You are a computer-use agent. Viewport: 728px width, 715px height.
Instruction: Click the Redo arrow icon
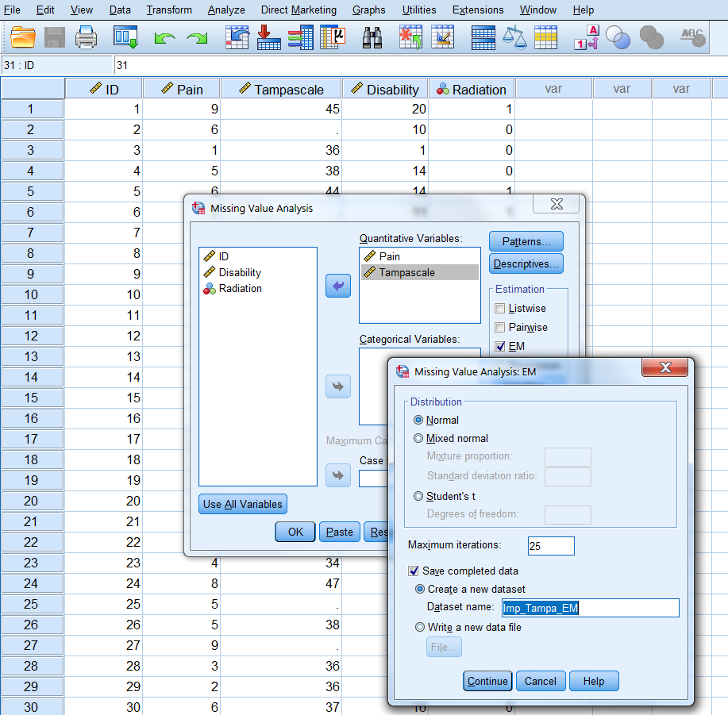(197, 37)
